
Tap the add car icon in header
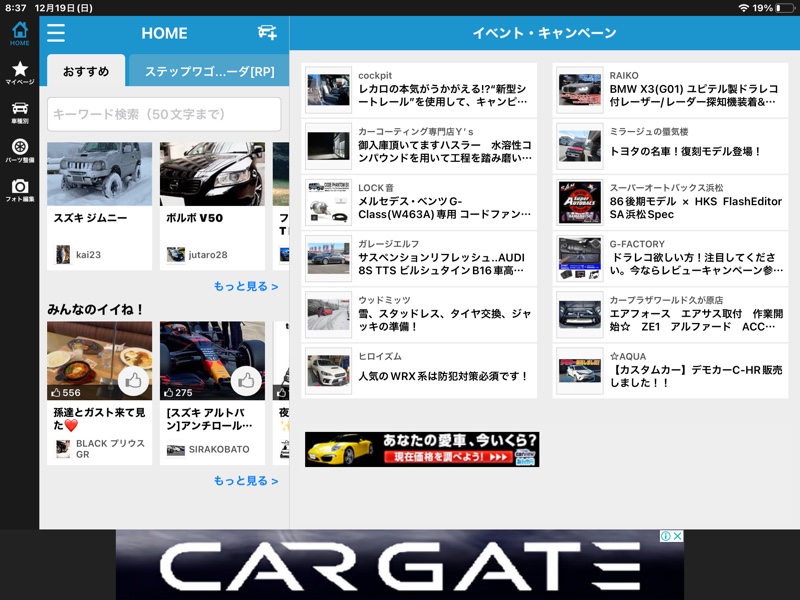point(267,33)
